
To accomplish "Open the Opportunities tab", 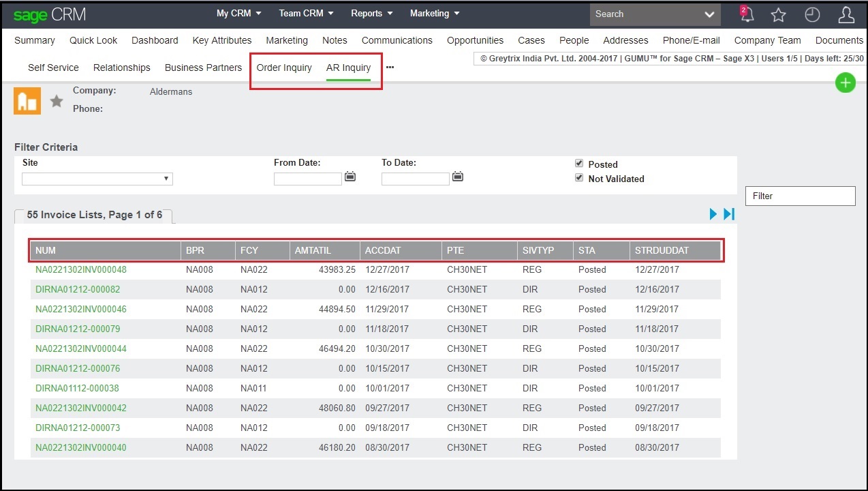I will (x=476, y=40).
